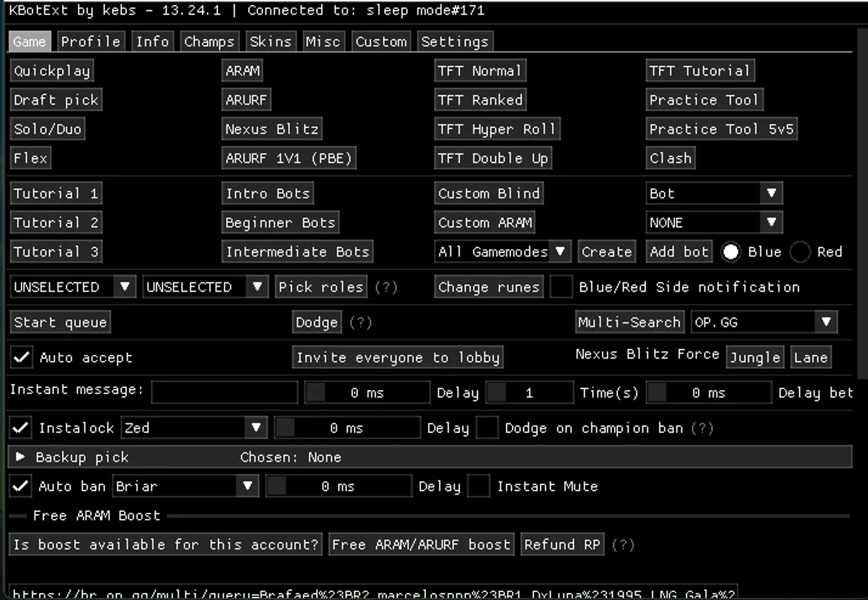
Task: Disable the Instalock checkbox
Action: tap(21, 428)
